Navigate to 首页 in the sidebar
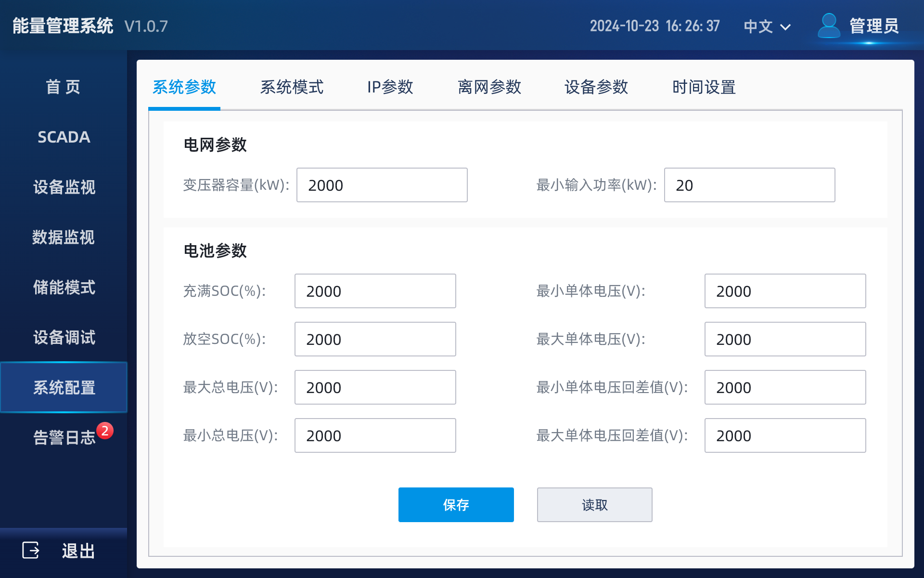This screenshot has height=578, width=924. (x=63, y=87)
